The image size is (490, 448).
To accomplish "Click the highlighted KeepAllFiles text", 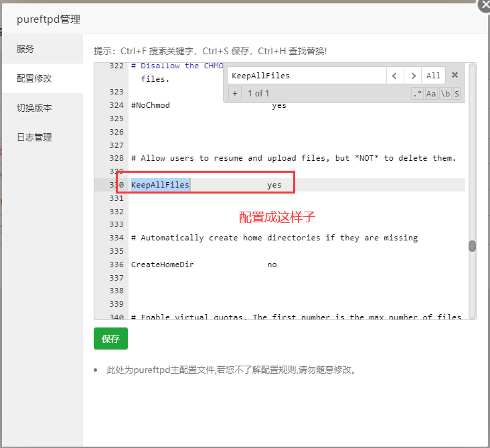I will pos(160,185).
